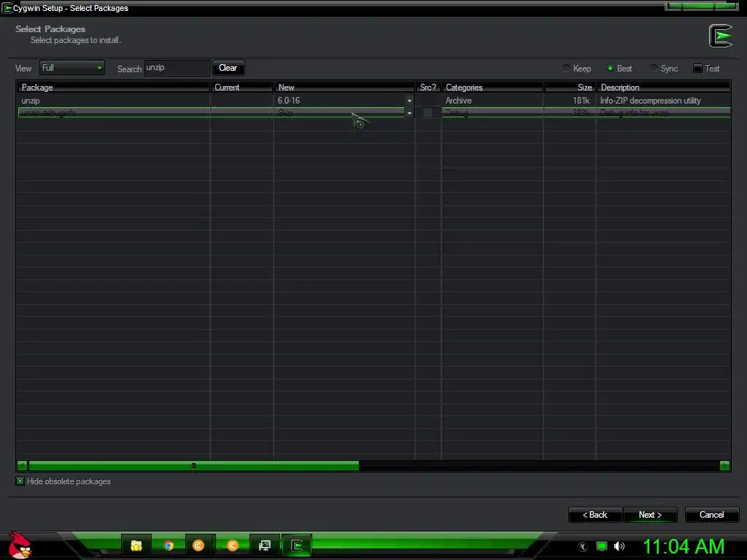This screenshot has width=747, height=560.
Task: Toggle Hide obsolete packages checkbox
Action: tap(20, 481)
